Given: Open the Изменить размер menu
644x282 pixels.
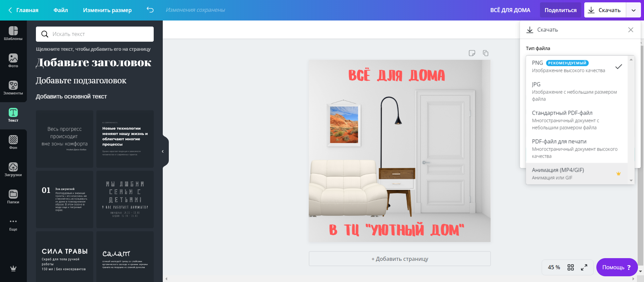Looking at the screenshot, I should tap(107, 10).
